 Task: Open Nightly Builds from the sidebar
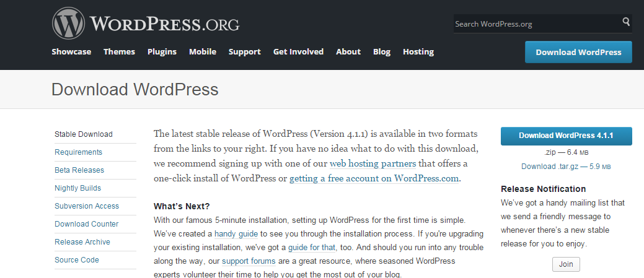tap(77, 188)
